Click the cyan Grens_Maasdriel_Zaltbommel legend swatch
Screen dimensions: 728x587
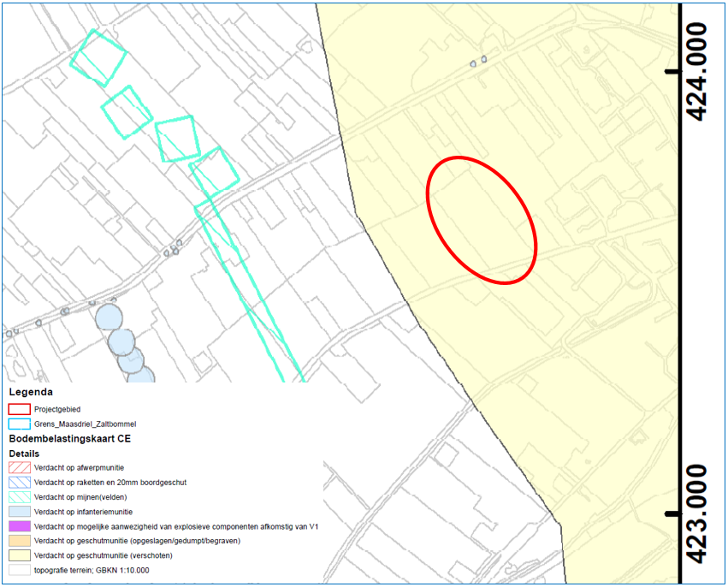coord(20,424)
